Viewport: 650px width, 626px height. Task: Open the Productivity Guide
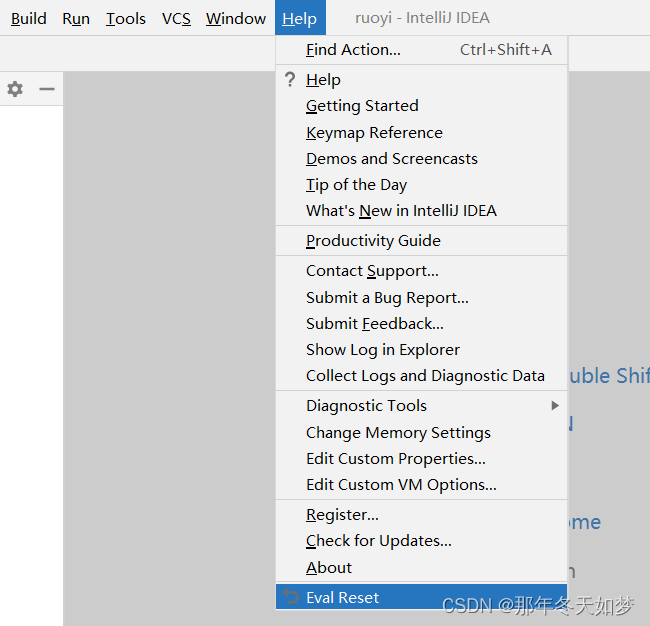(x=373, y=240)
